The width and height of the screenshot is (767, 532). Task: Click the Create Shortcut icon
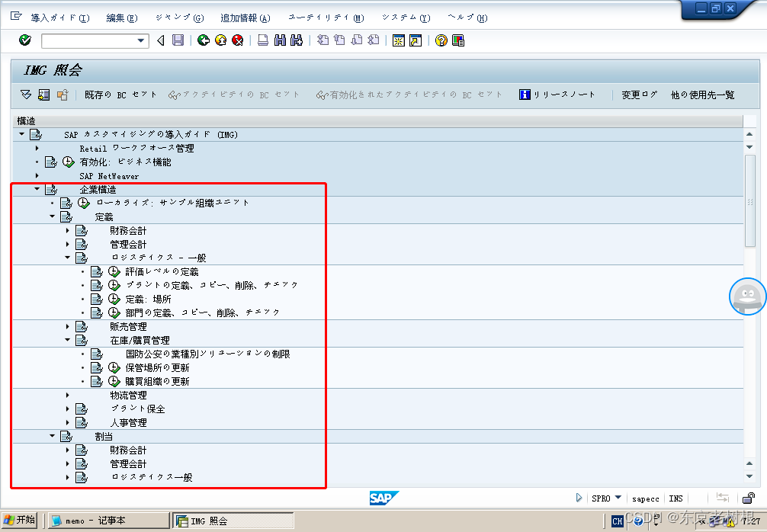pyautogui.click(x=416, y=40)
